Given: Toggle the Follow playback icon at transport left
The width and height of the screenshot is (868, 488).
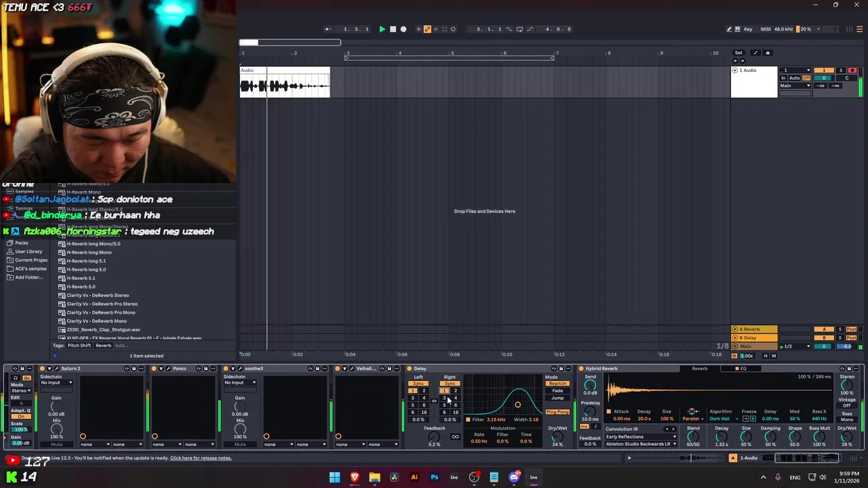Looking at the screenshot, I should [x=328, y=29].
